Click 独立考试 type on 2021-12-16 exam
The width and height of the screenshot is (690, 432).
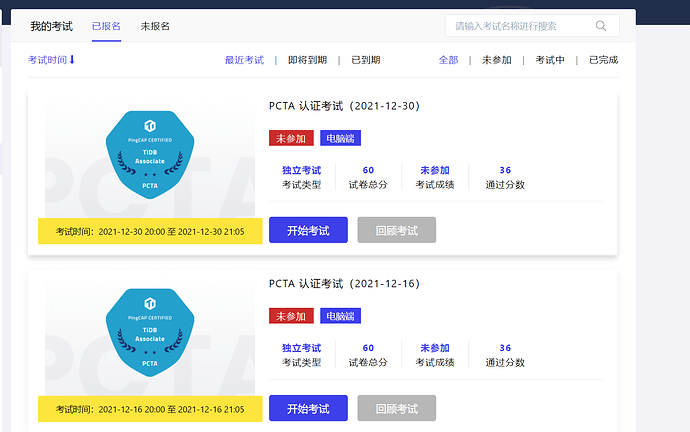(x=301, y=348)
